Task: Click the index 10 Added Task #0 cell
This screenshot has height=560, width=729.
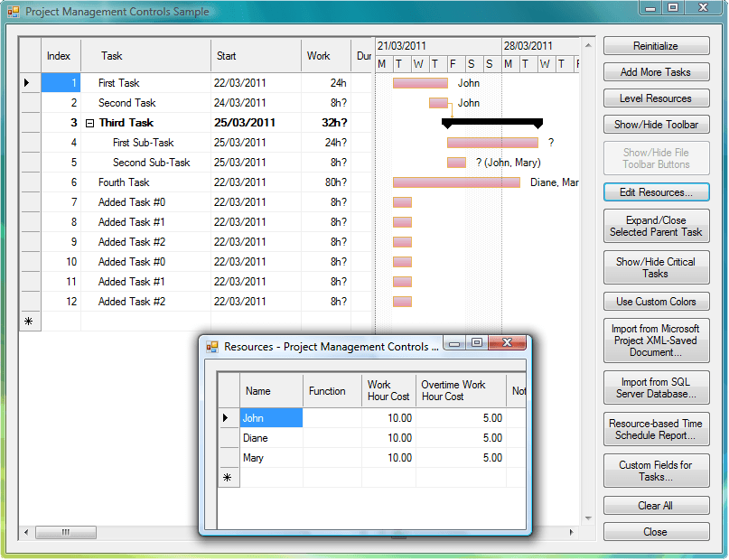Action: (x=145, y=262)
